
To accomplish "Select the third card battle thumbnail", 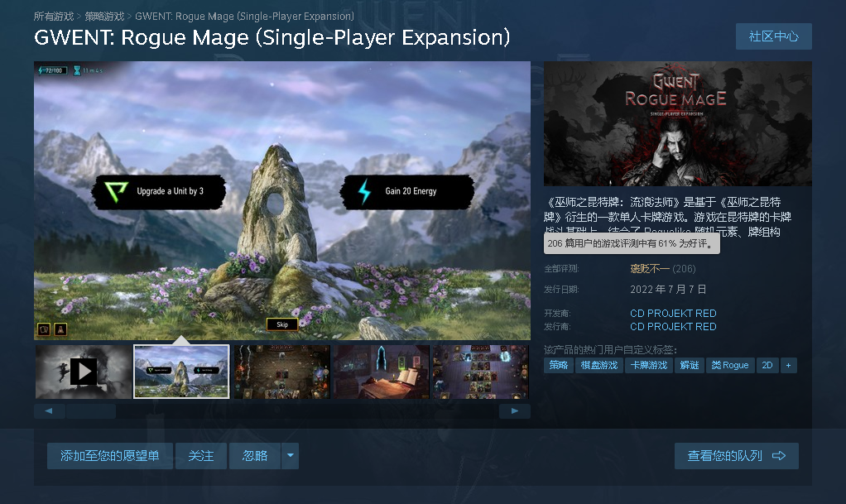I will pyautogui.click(x=281, y=372).
